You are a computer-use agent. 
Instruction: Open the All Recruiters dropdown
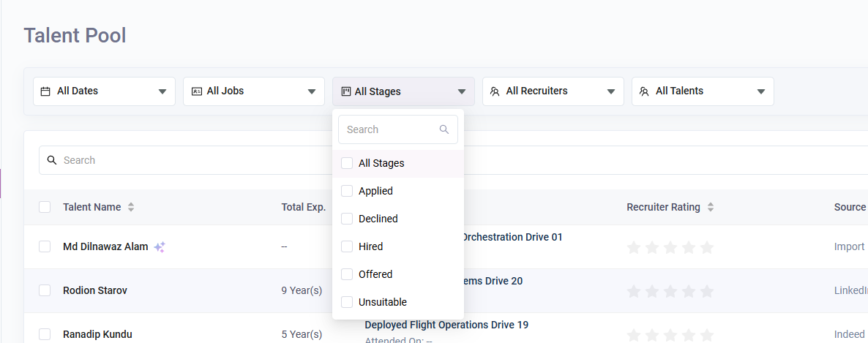pos(553,91)
